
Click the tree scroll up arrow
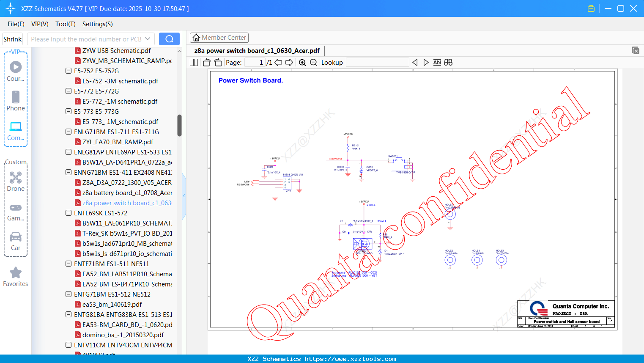(x=179, y=51)
